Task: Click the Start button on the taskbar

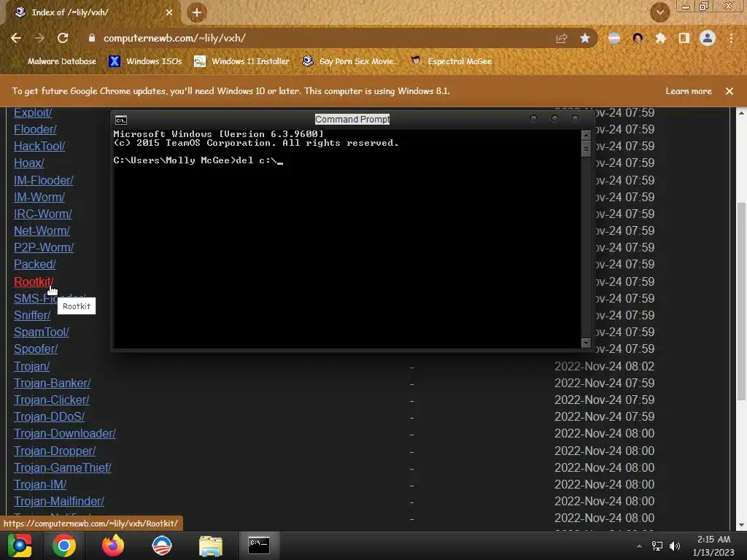Action: (20, 545)
